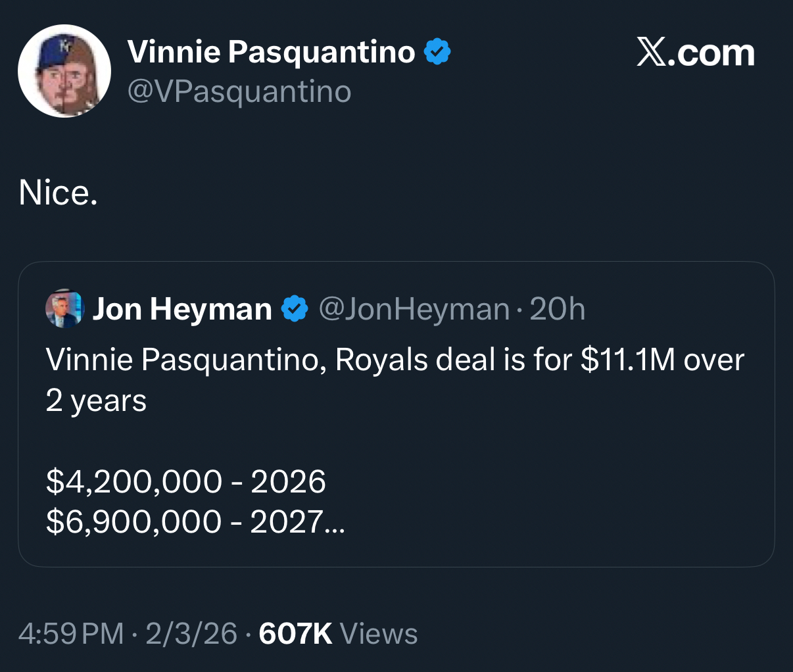The height and width of the screenshot is (672, 793).
Task: Click the 'Nice.' tweet text
Action: [59, 192]
